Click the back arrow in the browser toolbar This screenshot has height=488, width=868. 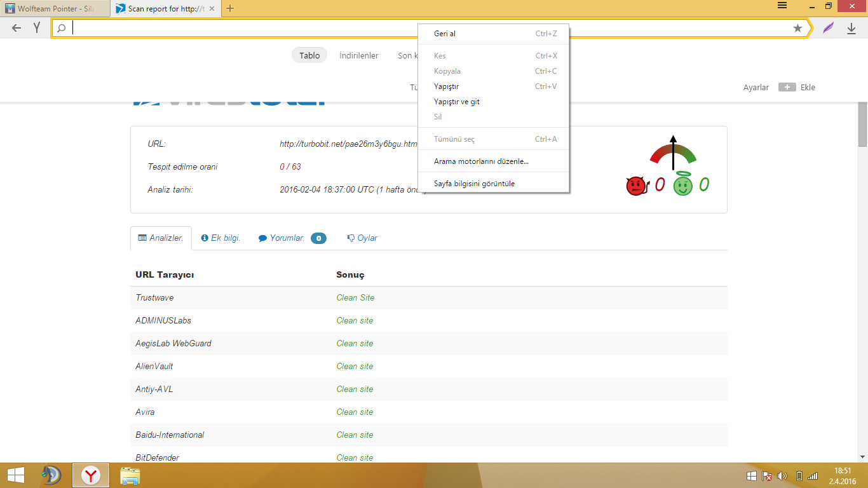click(x=17, y=28)
